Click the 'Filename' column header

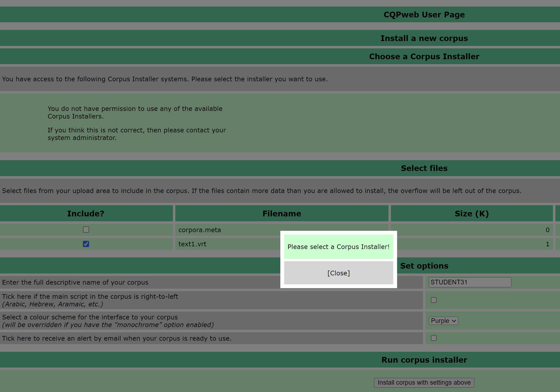click(282, 213)
